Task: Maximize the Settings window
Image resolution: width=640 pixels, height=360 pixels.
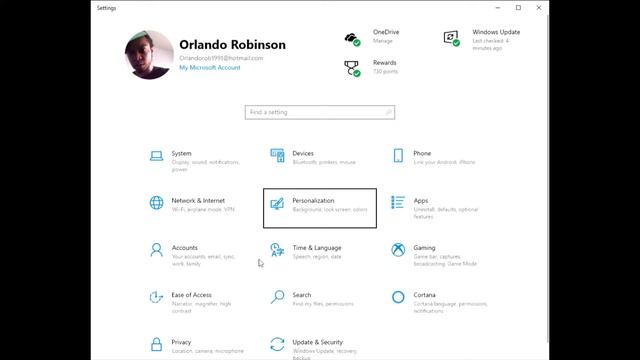Action: [518, 7]
